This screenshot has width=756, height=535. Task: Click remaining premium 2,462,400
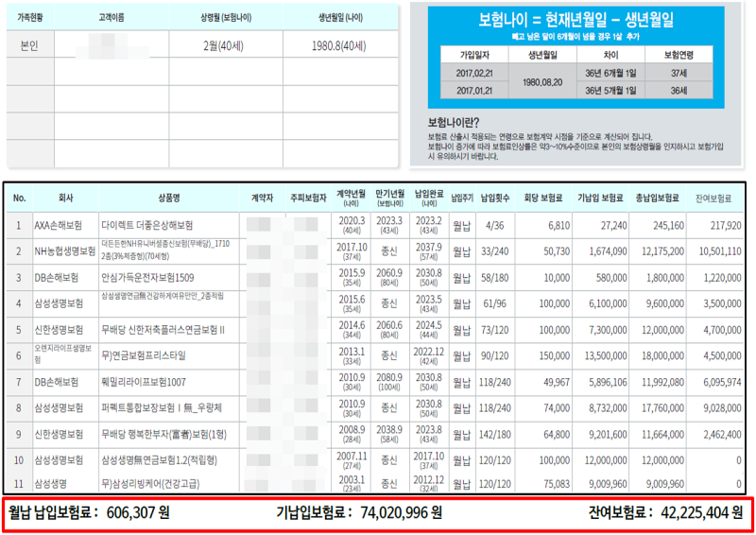point(722,434)
